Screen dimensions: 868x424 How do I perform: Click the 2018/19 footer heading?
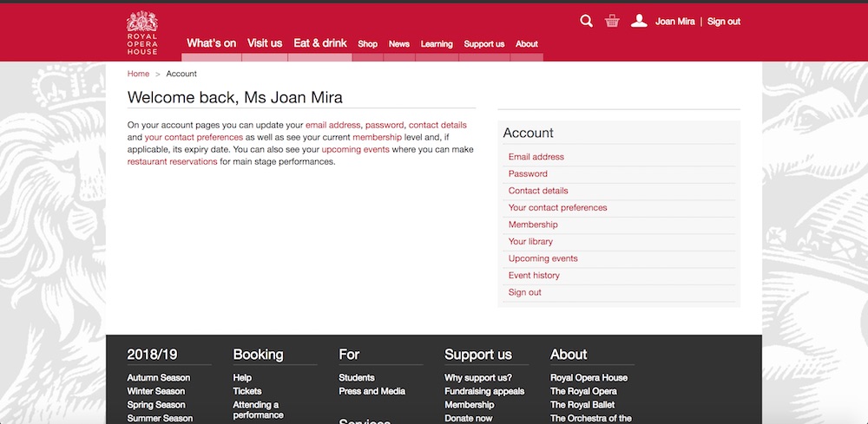point(152,355)
